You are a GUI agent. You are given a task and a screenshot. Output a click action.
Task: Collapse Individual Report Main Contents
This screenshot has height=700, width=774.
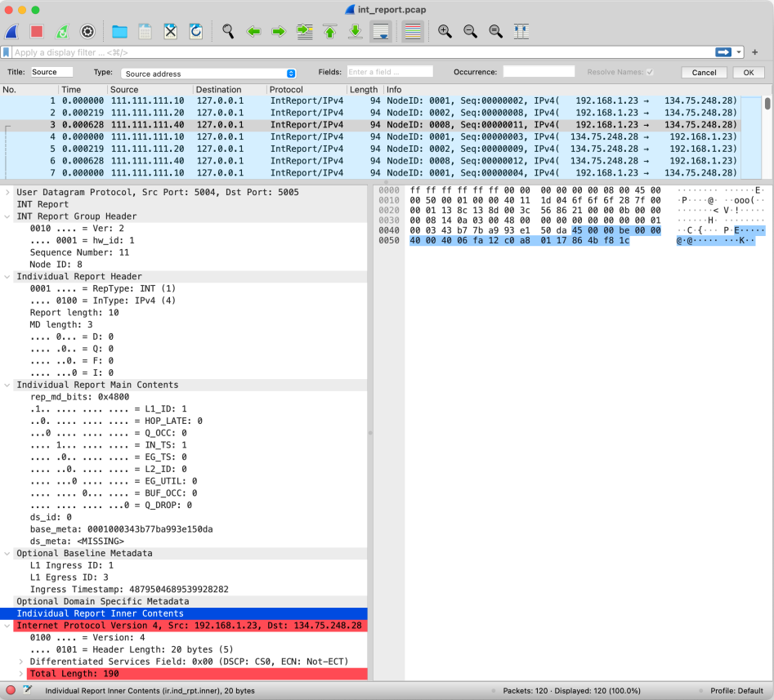7,386
